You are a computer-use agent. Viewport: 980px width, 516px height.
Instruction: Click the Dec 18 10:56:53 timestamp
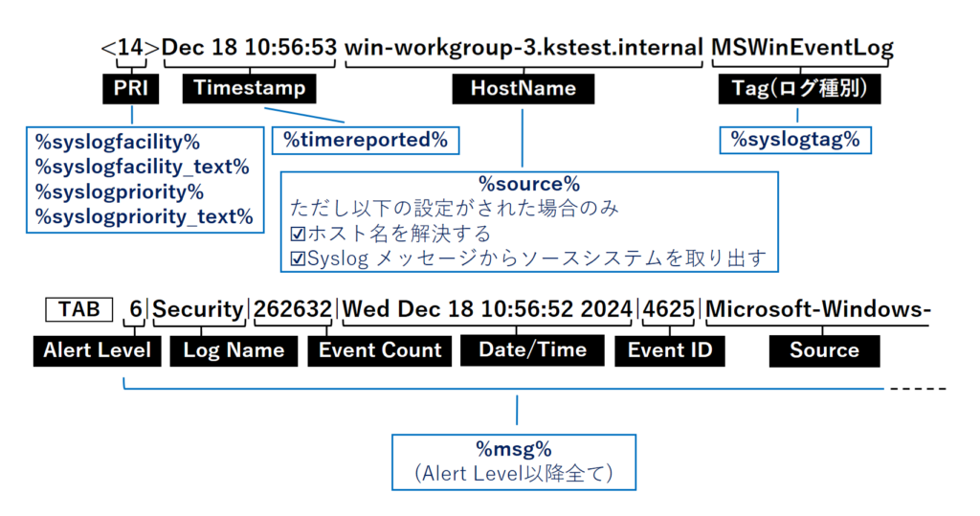[249, 48]
